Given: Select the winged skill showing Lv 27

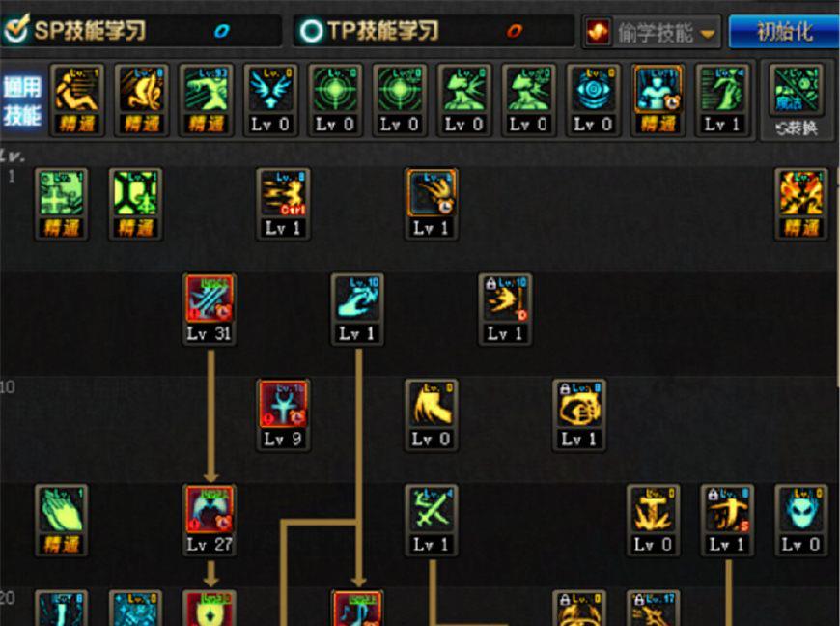Looking at the screenshot, I should [209, 520].
